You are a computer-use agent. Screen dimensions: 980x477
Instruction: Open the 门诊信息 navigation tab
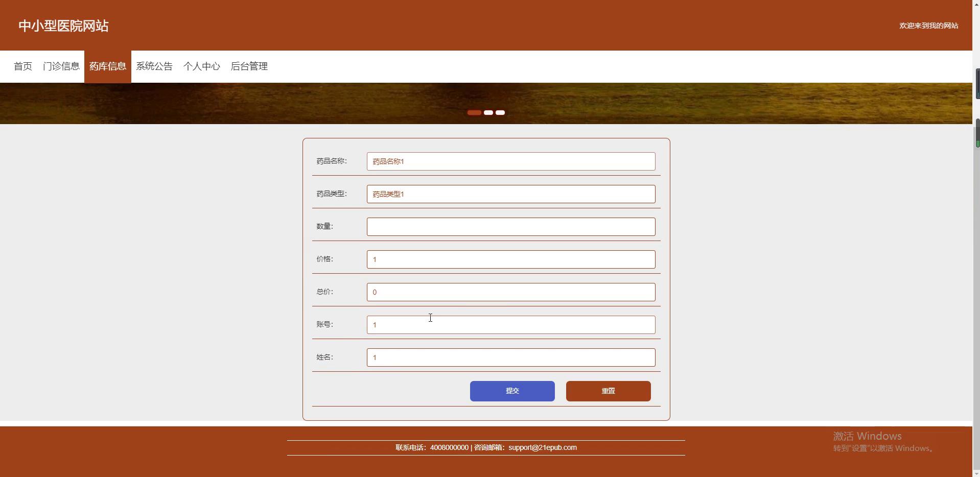tap(61, 66)
